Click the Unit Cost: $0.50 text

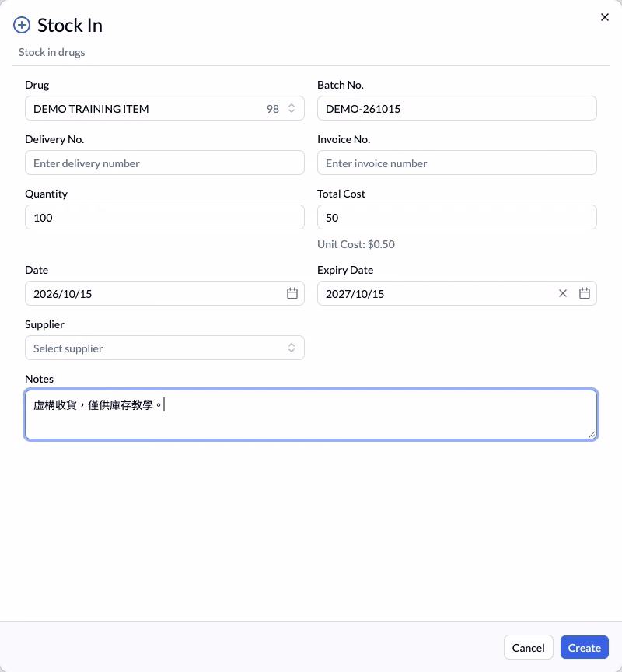coord(356,244)
